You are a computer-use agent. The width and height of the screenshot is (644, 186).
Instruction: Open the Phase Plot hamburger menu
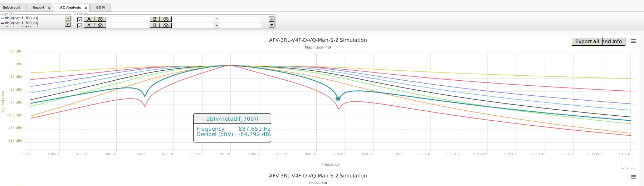pos(633,177)
